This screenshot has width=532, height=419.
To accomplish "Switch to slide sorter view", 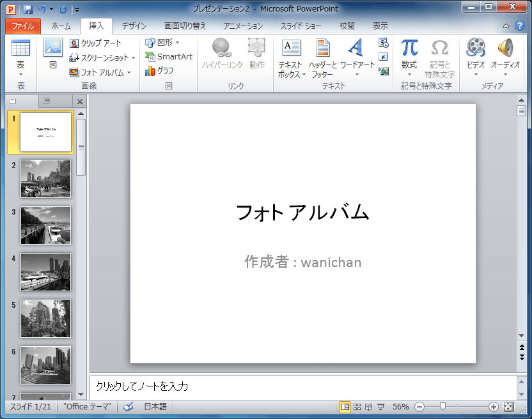I will point(357,406).
